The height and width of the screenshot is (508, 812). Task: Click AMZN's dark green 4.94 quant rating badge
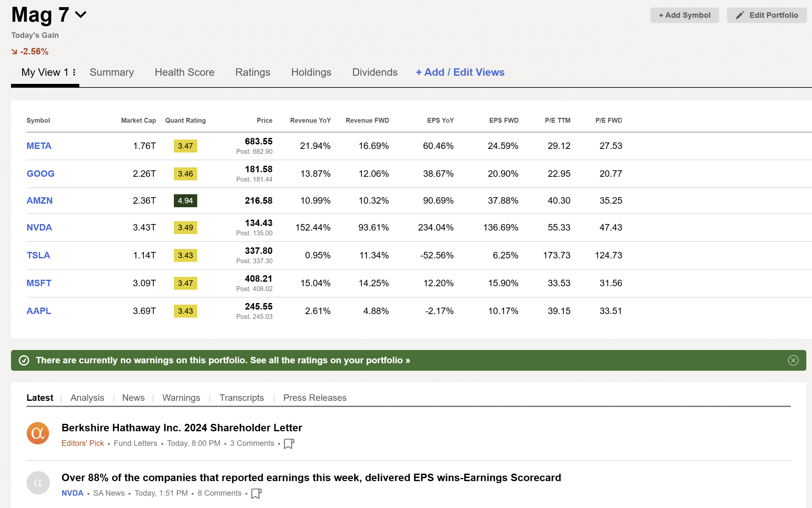click(186, 201)
